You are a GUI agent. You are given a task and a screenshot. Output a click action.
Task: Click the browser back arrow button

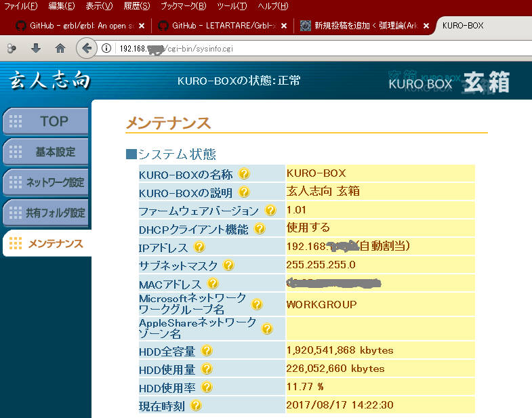pos(86,48)
